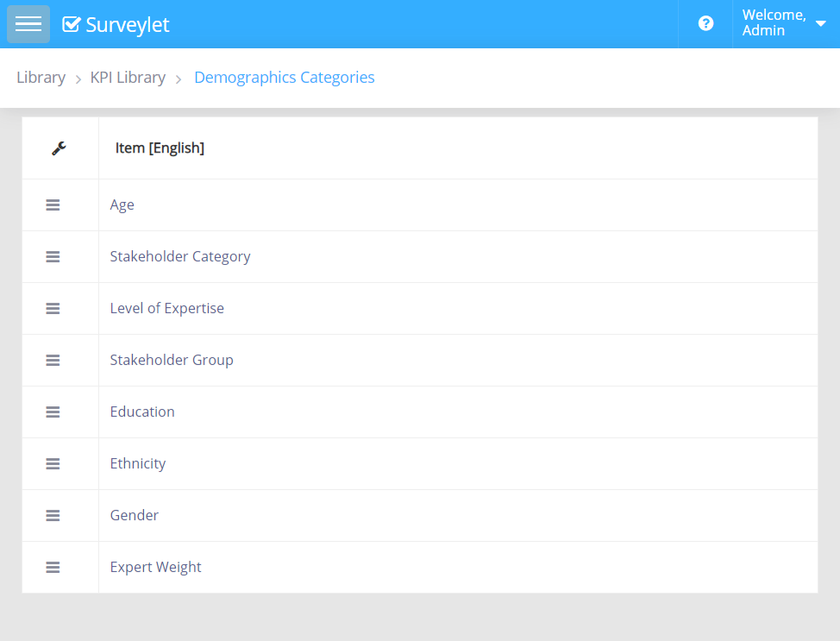Click the handle icon beside Ethnicity
Screen dimensions: 840x641
(x=53, y=464)
